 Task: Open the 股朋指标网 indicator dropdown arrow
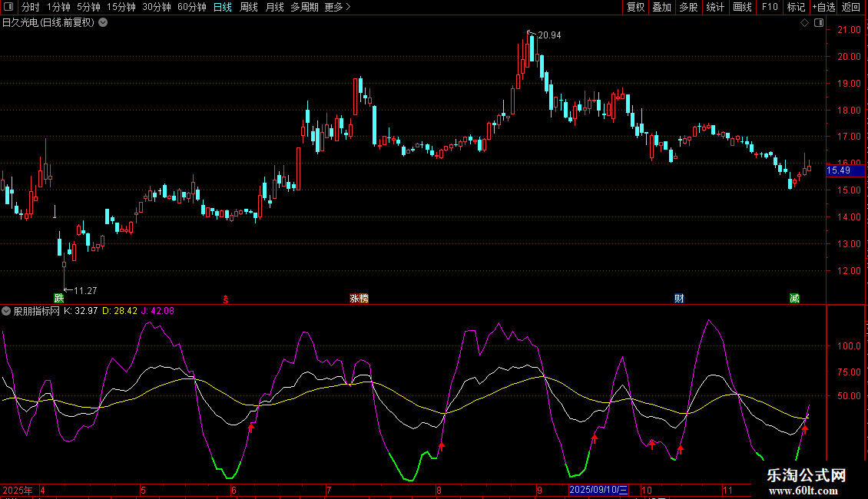(7, 311)
